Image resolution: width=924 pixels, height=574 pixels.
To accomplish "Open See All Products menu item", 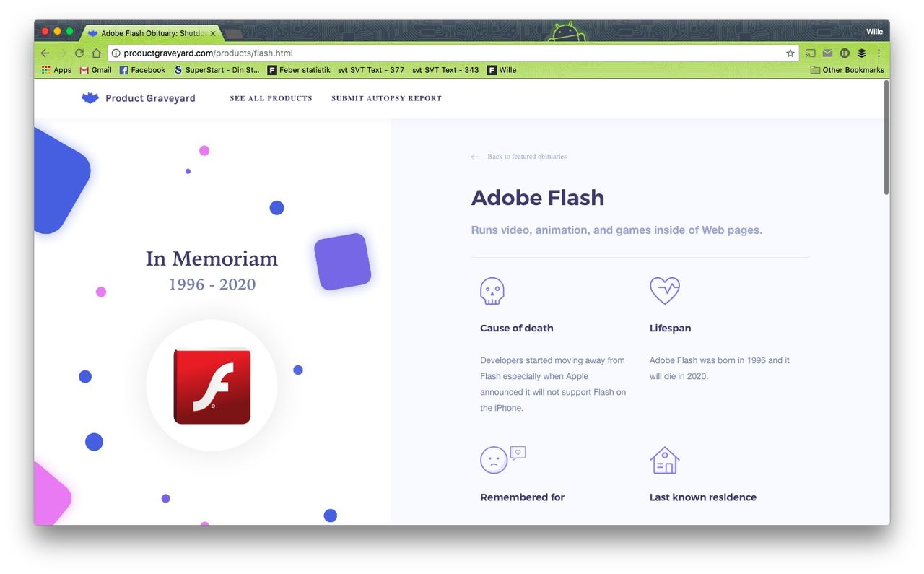I will (x=271, y=98).
